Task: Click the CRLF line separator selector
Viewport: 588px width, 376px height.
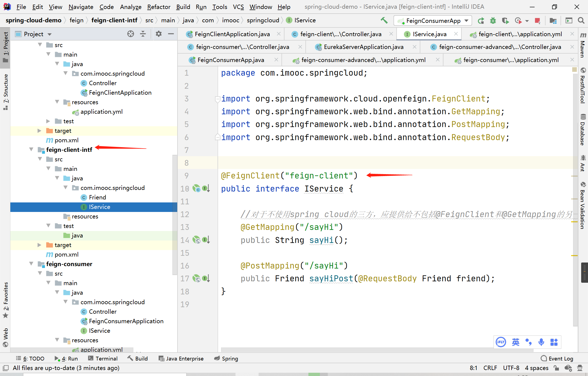Action: (x=490, y=368)
